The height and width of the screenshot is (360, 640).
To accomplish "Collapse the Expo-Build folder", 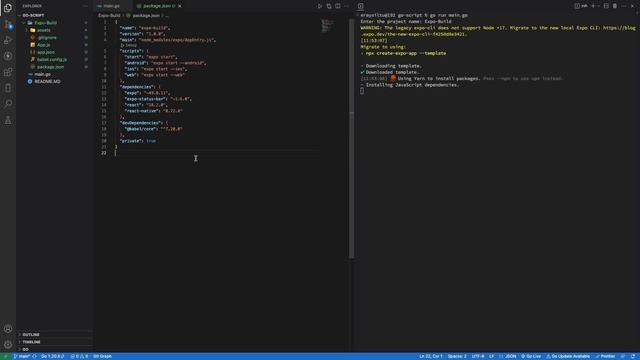I will click(45, 23).
